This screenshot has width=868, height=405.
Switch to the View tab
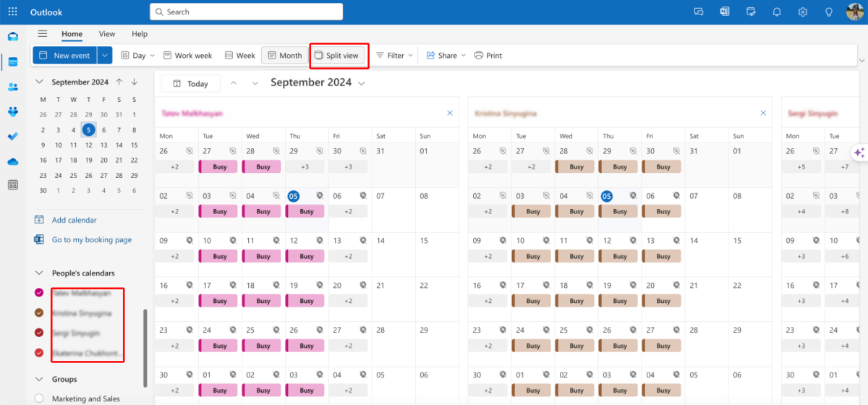pos(107,34)
